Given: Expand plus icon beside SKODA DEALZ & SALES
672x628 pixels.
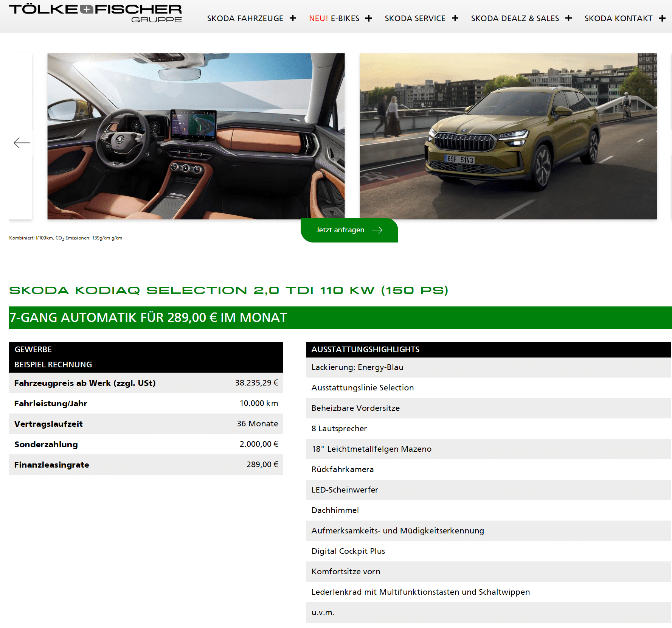Looking at the screenshot, I should [x=568, y=18].
